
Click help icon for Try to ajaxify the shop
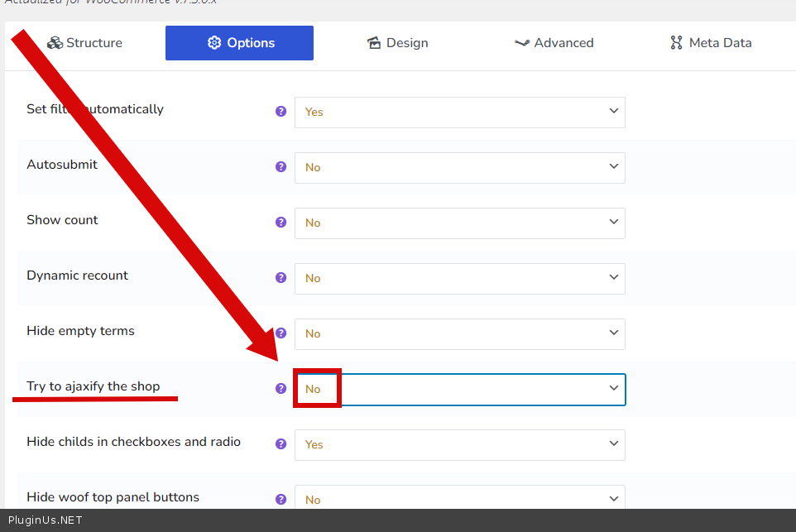point(281,388)
